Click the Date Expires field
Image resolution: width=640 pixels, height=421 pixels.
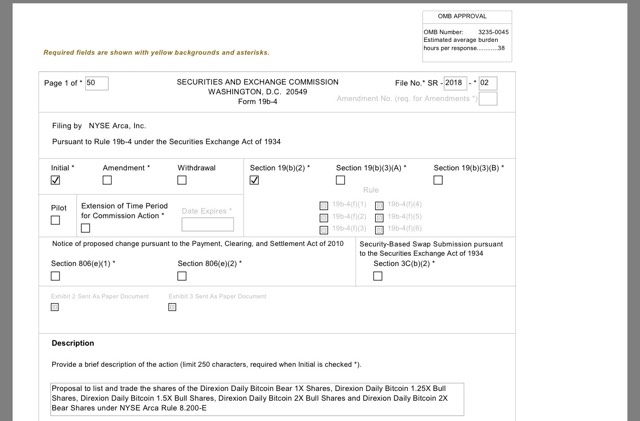208,224
